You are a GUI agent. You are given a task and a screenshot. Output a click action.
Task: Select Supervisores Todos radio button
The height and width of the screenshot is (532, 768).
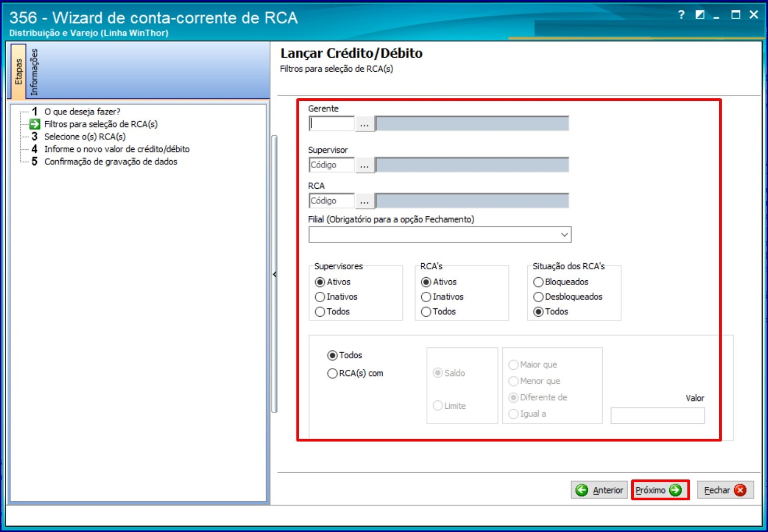point(320,312)
